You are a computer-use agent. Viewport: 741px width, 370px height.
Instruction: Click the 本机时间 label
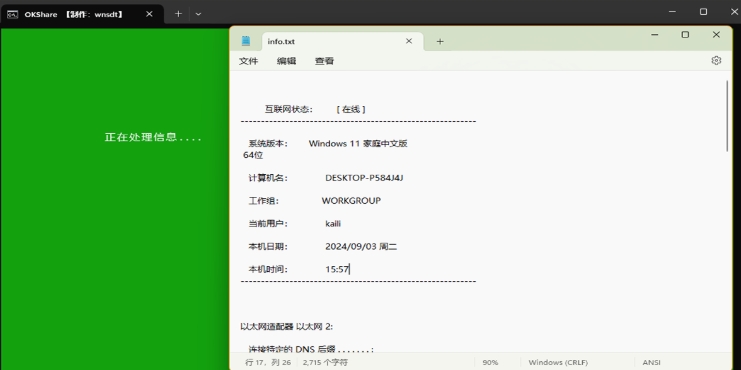tap(268, 269)
